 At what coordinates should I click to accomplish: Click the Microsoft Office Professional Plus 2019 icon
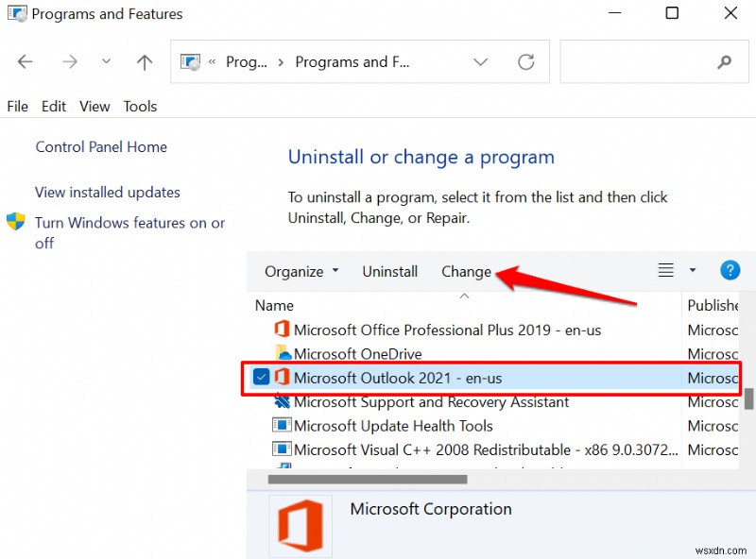[282, 330]
